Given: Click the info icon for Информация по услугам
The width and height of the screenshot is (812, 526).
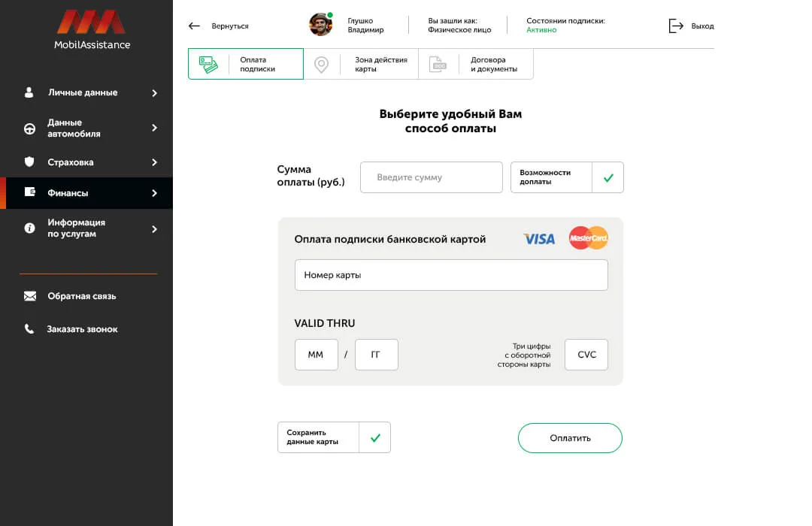Looking at the screenshot, I should pyautogui.click(x=29, y=228).
